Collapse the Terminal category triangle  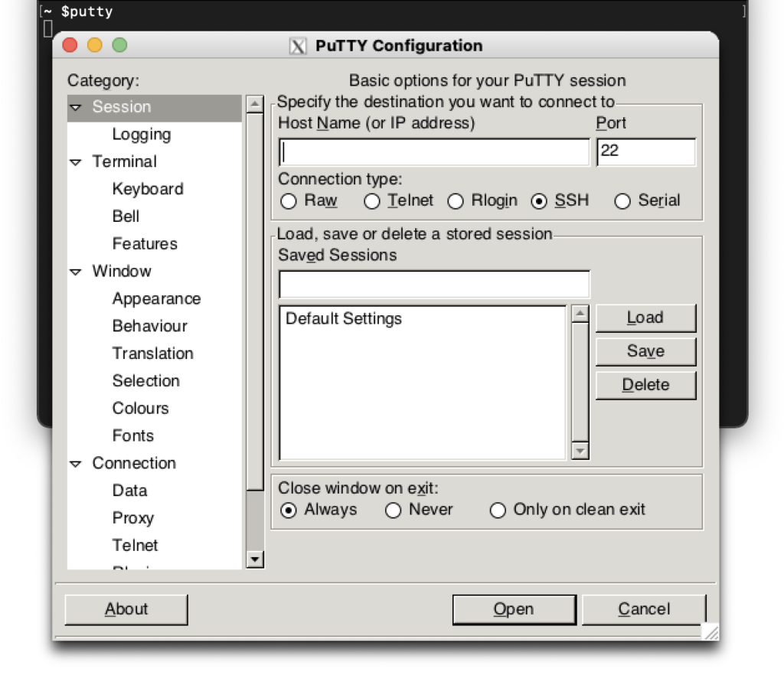(76, 162)
